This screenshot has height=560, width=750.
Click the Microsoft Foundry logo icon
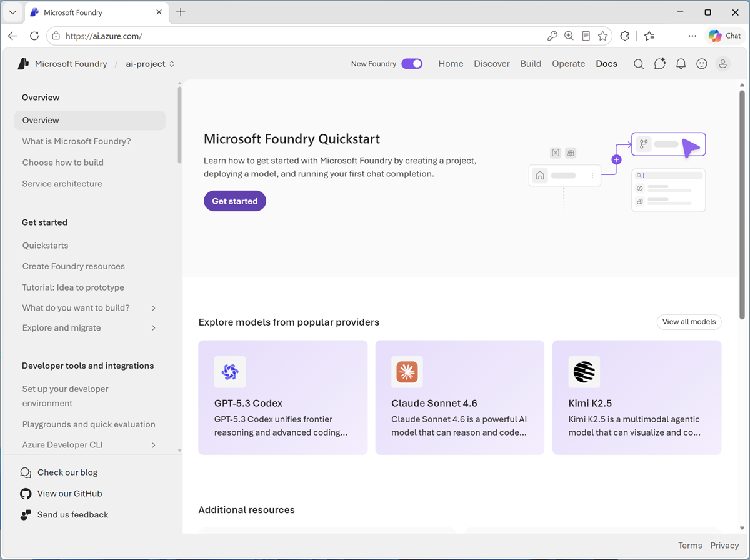click(x=24, y=64)
